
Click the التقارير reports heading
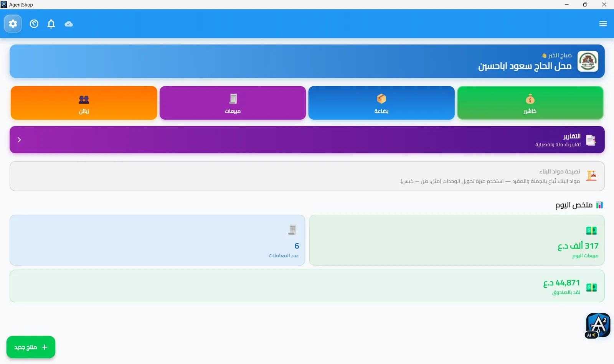pos(572,136)
